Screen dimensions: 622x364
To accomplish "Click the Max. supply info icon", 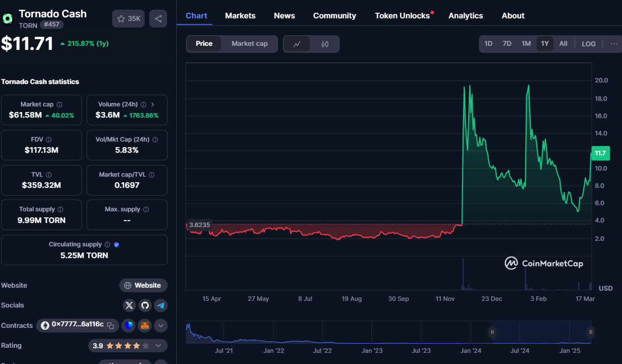I will (146, 209).
